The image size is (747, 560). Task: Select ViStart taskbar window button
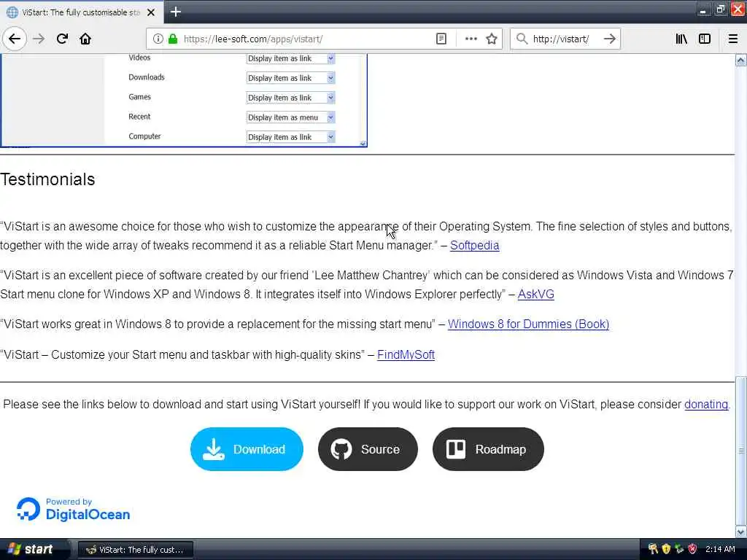tap(135, 550)
